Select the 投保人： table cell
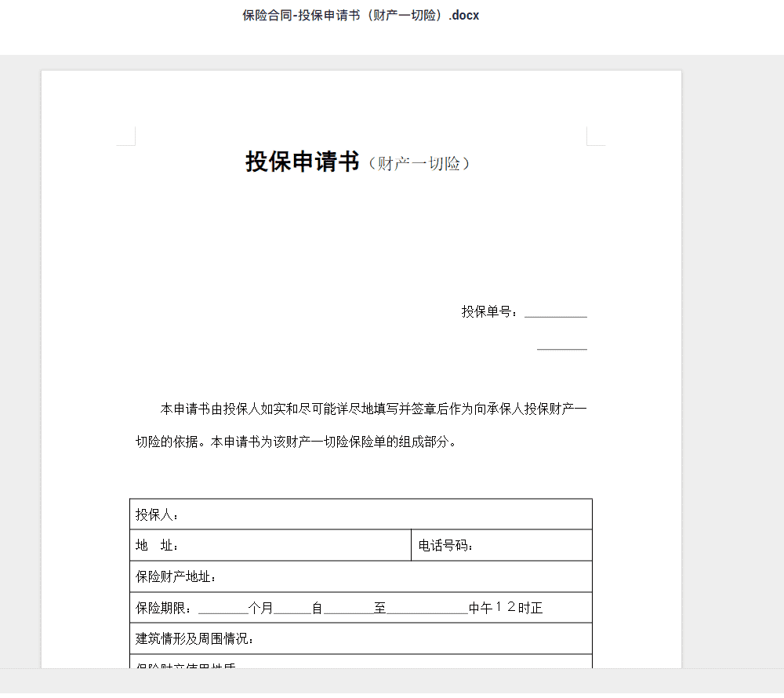Viewport: 784px width, 698px height. (361, 514)
